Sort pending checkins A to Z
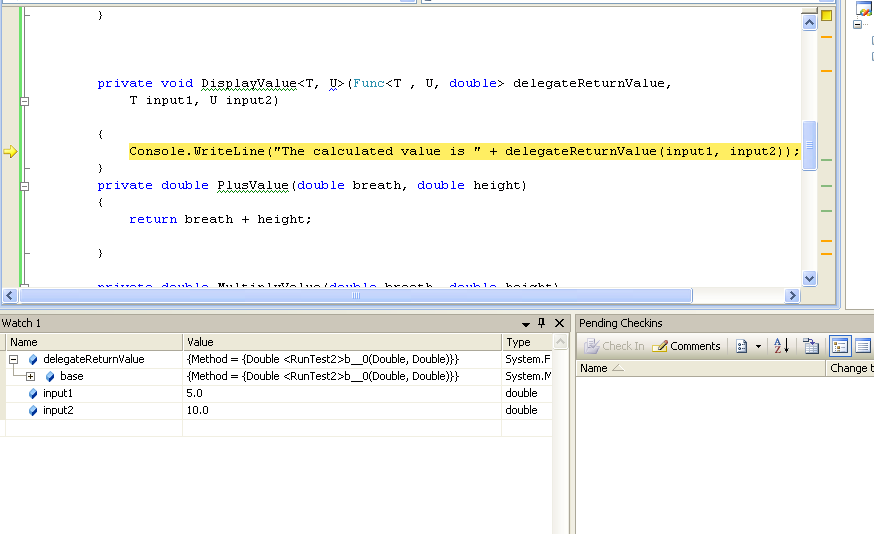Viewport: 874px width, 534px height. tap(781, 346)
